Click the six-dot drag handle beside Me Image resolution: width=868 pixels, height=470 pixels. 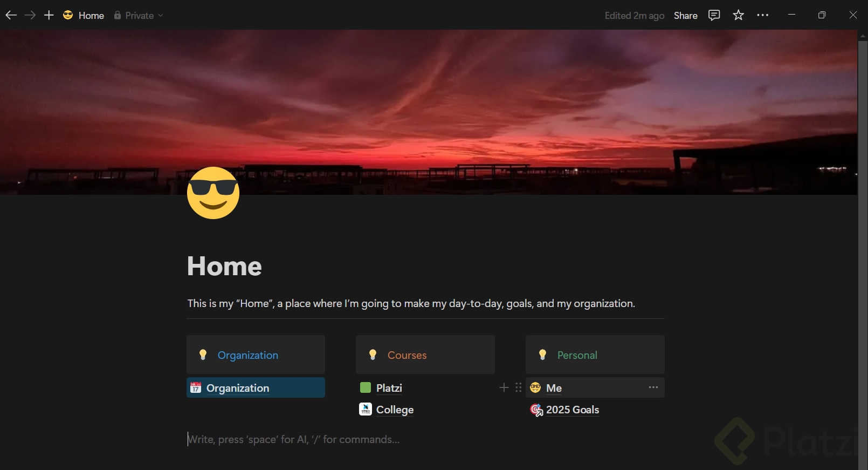click(519, 387)
